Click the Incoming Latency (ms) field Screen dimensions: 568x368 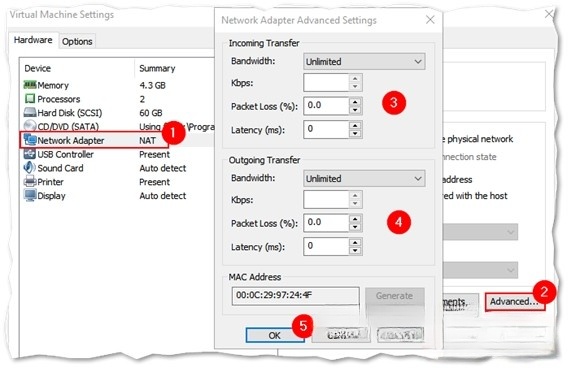pos(326,129)
